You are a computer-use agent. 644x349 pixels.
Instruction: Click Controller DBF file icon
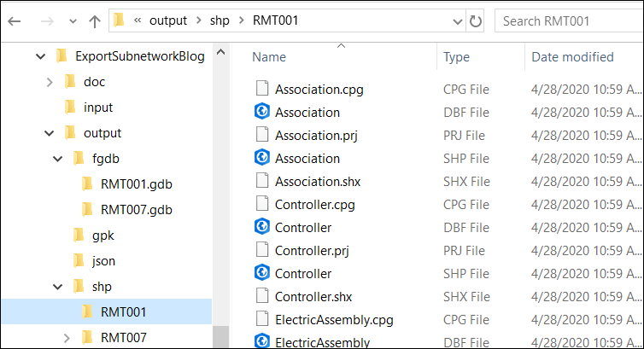tap(262, 226)
